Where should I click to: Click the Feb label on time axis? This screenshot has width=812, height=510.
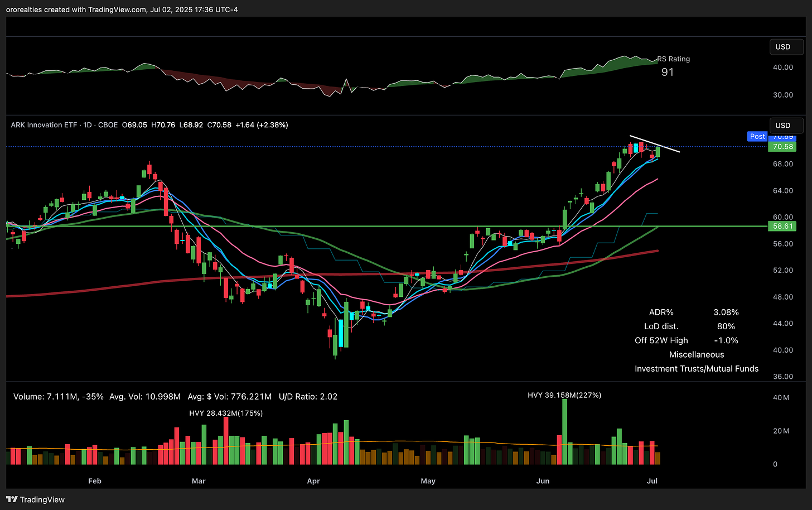(95, 481)
